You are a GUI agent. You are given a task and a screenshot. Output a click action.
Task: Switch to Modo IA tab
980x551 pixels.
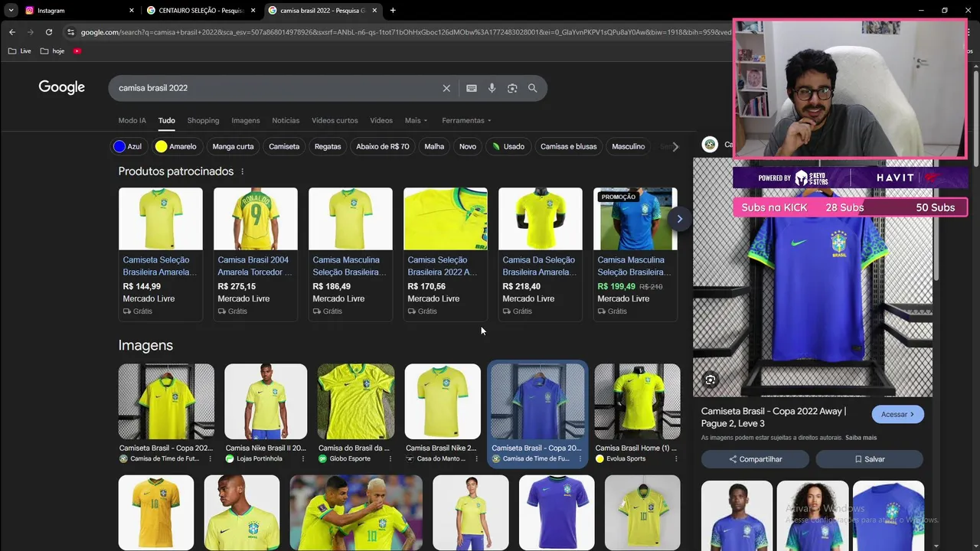132,120
